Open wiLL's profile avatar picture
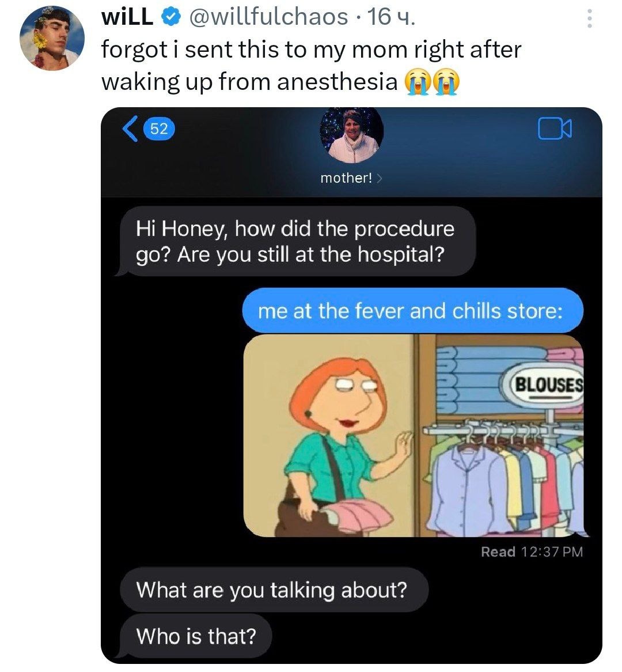The height and width of the screenshot is (672, 622). click(52, 39)
